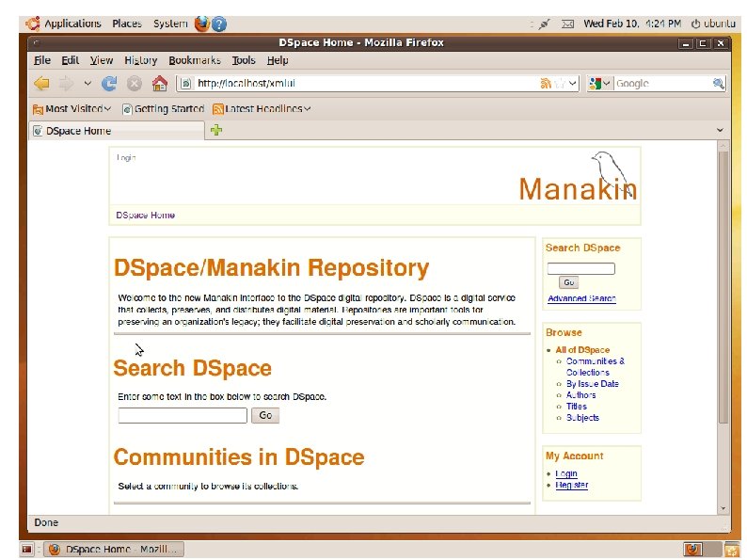This screenshot has height=560, width=747.
Task: Expand the Most Visited bookmarks dropdown
Action: [x=107, y=108]
